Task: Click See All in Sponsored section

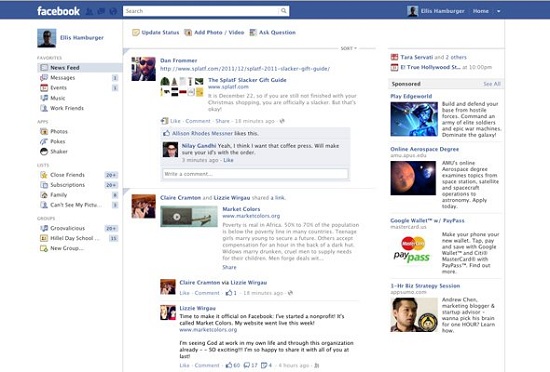Action: (x=492, y=84)
